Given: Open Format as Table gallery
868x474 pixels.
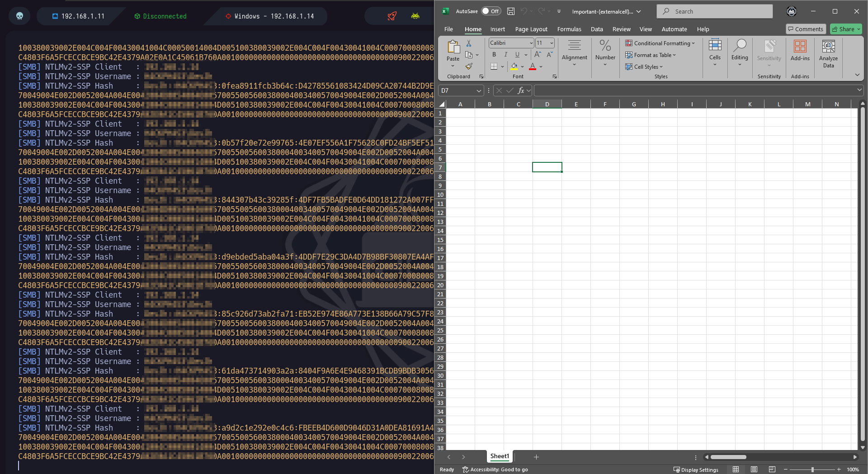Looking at the screenshot, I should [651, 55].
